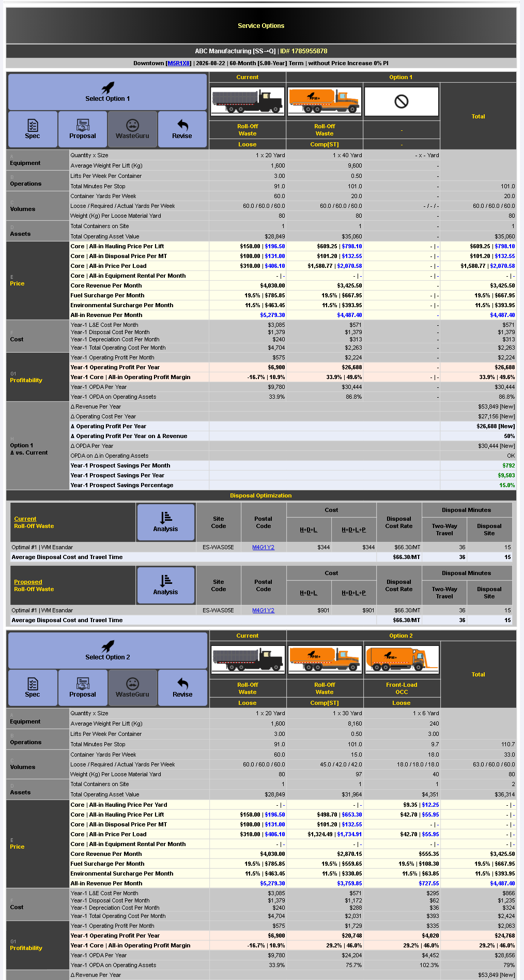Click the Option 1 Current roll-off truck image
The height and width of the screenshot is (980, 524).
[x=248, y=101]
